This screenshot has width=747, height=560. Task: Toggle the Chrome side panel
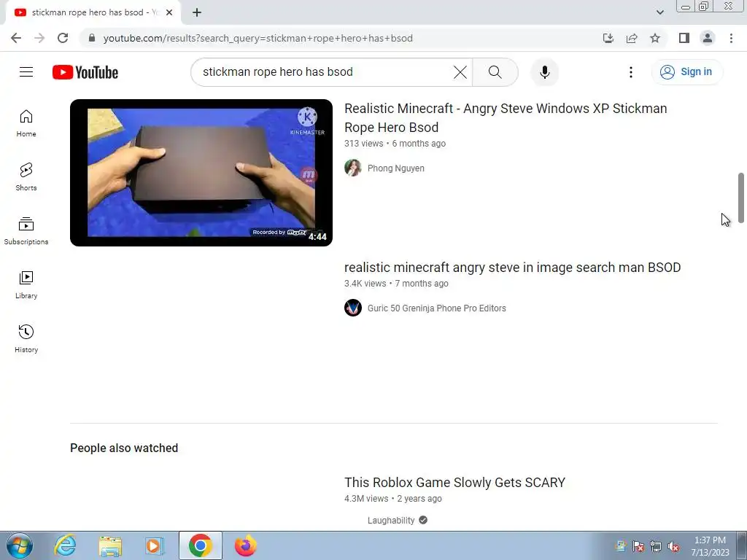pyautogui.click(x=684, y=38)
